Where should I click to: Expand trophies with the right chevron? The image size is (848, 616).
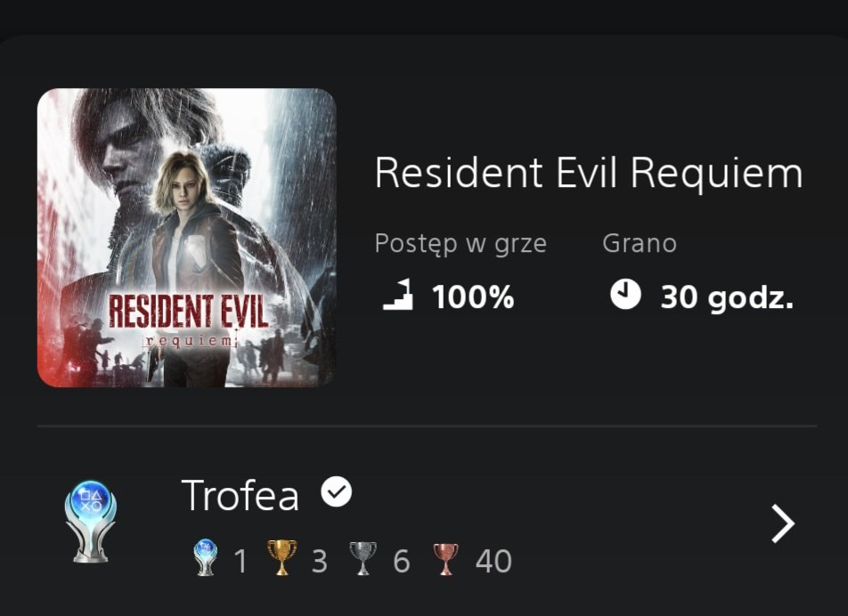coord(781,523)
